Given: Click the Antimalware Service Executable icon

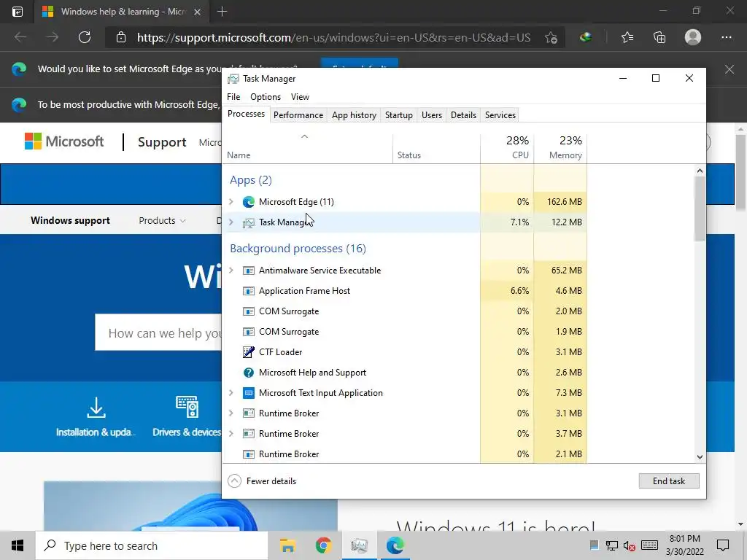Looking at the screenshot, I should coord(248,271).
